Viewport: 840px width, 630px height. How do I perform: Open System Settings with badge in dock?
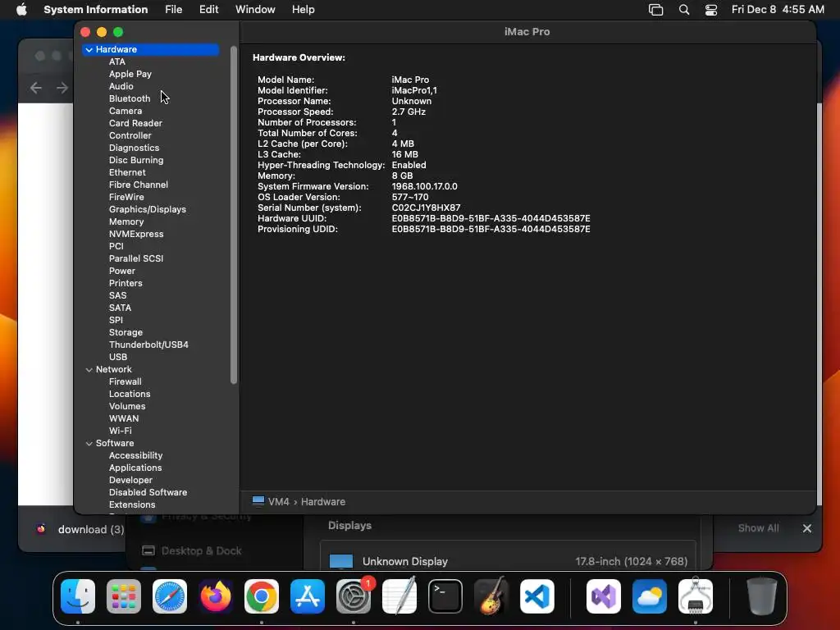click(x=354, y=596)
